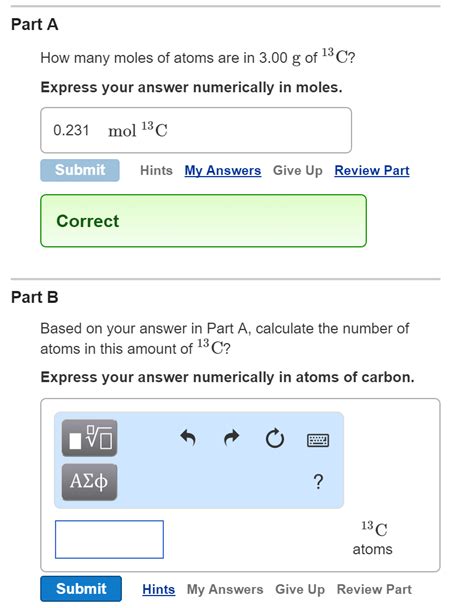The width and height of the screenshot is (474, 608).
Task: Click My Answers under Part B
Action: point(225,589)
